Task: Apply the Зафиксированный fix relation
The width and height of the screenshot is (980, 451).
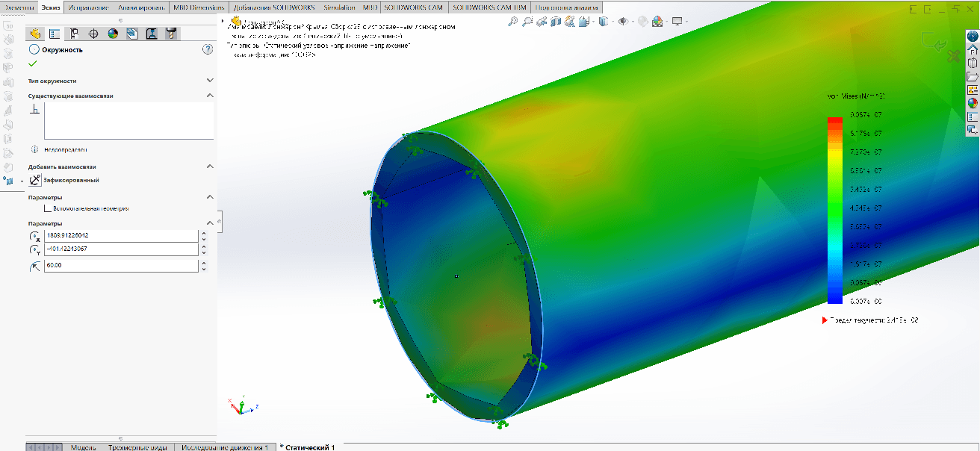Action: pos(36,180)
